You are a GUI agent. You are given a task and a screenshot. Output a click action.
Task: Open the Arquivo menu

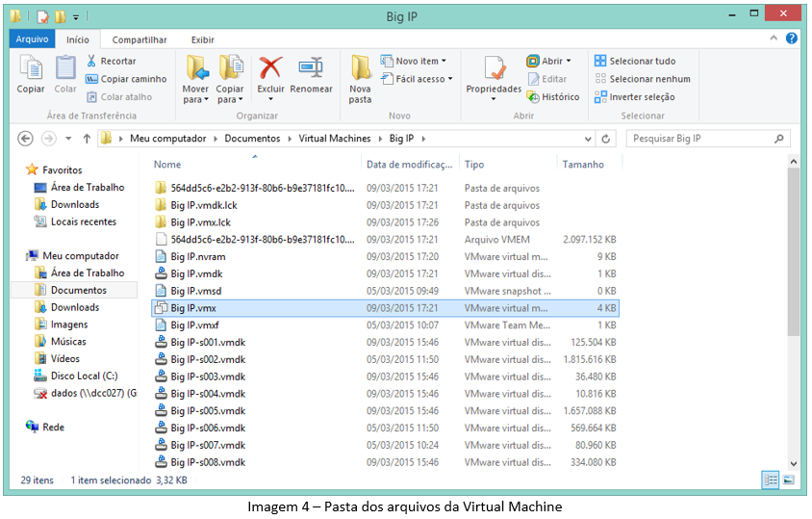click(x=32, y=39)
